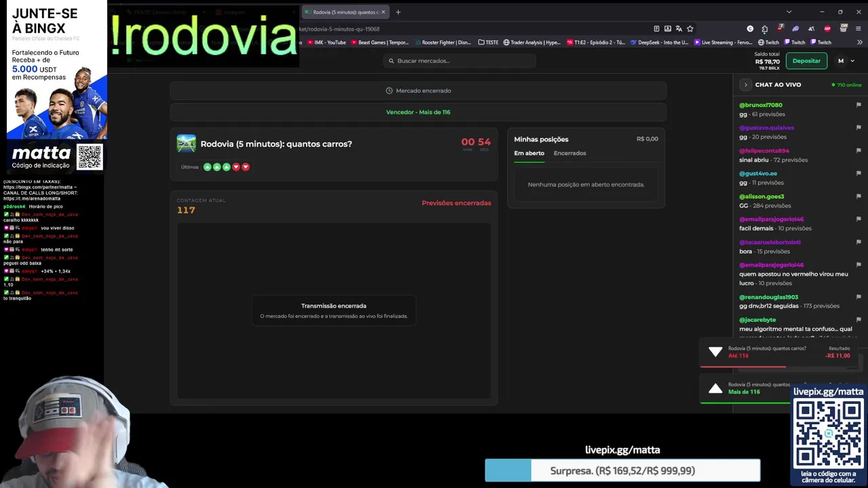
Task: Click the livepix.gg/matta QR code
Action: [828, 434]
